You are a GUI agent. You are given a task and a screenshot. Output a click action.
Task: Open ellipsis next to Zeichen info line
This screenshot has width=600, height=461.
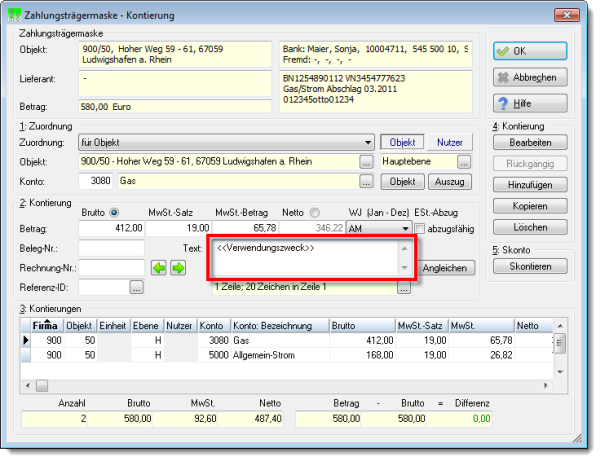[404, 288]
